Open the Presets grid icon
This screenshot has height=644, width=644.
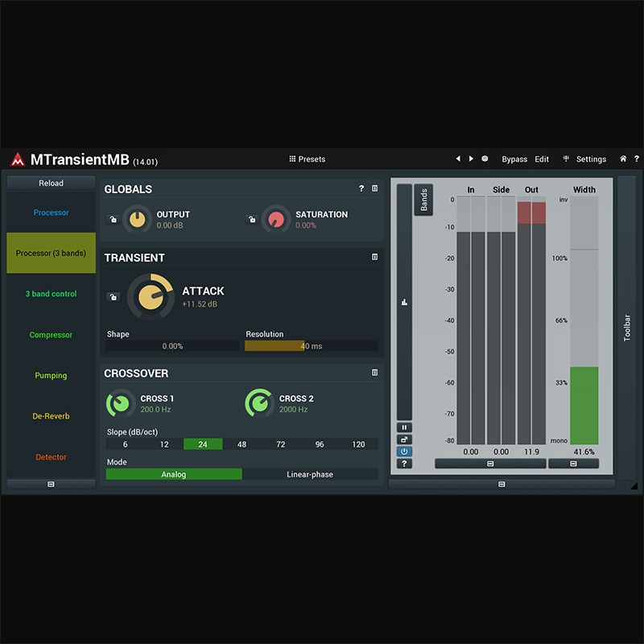tap(292, 159)
